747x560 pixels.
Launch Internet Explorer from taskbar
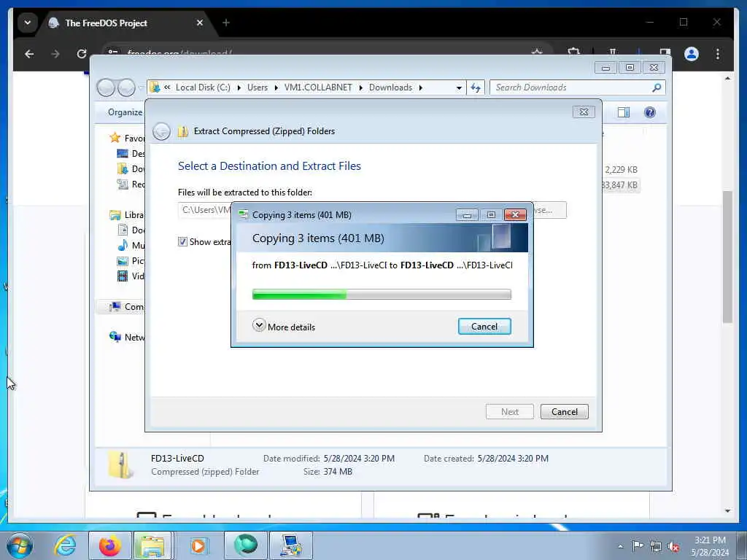(x=64, y=545)
